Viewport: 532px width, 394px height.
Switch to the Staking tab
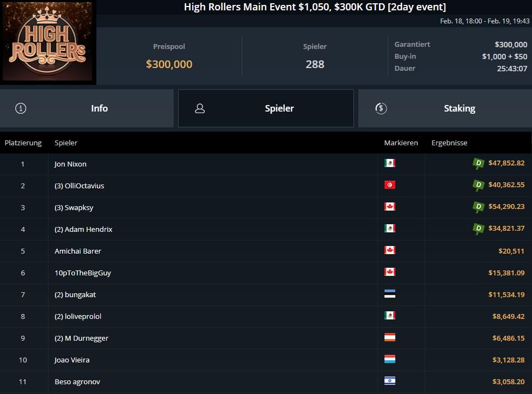click(445, 108)
